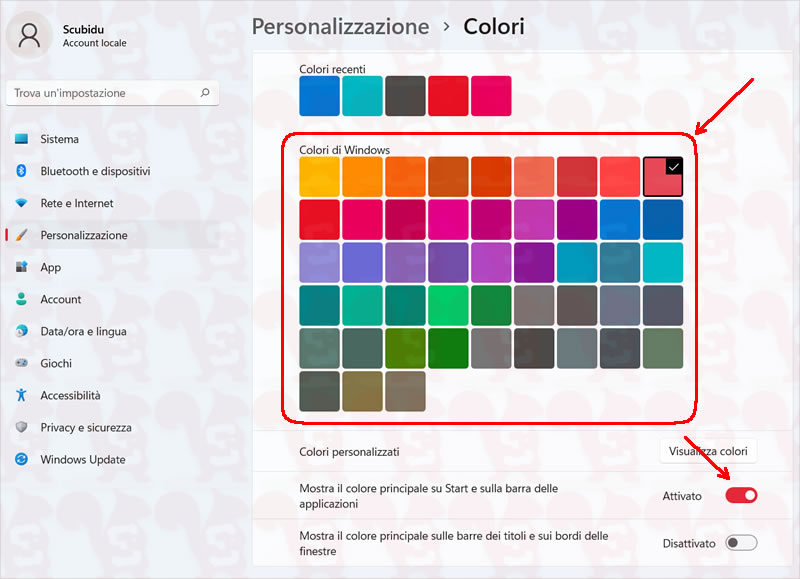This screenshot has height=579, width=800.
Task: Click the Scubidu user avatar
Action: pyautogui.click(x=29, y=36)
